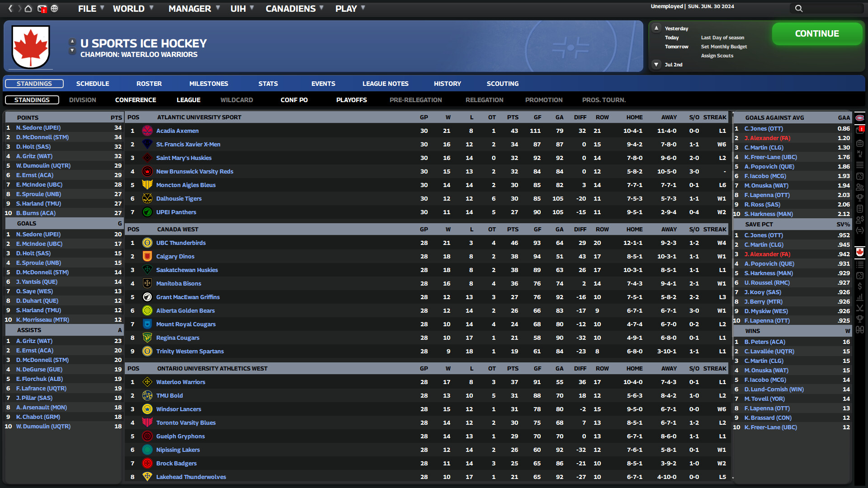Viewport: 868px width, 488px height.
Task: Expand the Jul 2nd entry with the down arrow
Action: coord(656,65)
